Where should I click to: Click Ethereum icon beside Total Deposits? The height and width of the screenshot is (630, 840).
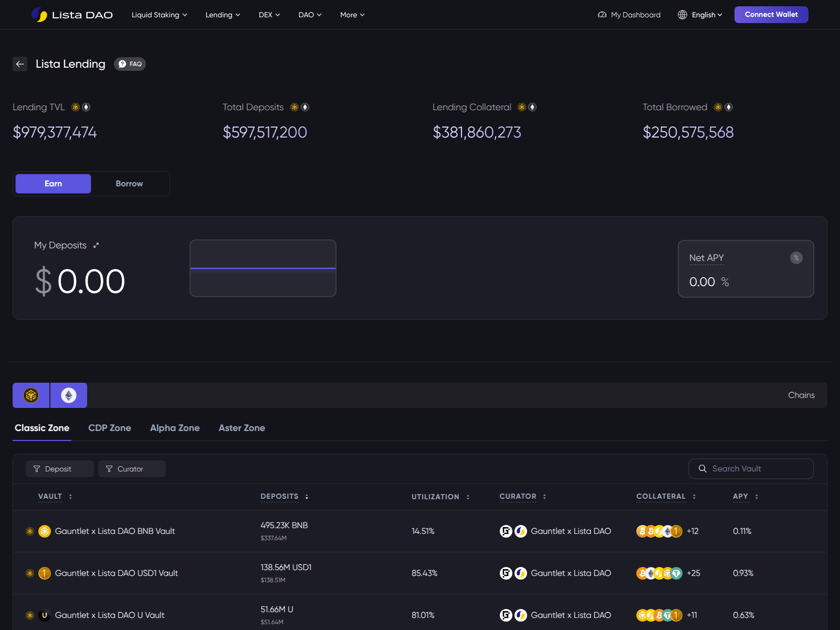(x=305, y=107)
